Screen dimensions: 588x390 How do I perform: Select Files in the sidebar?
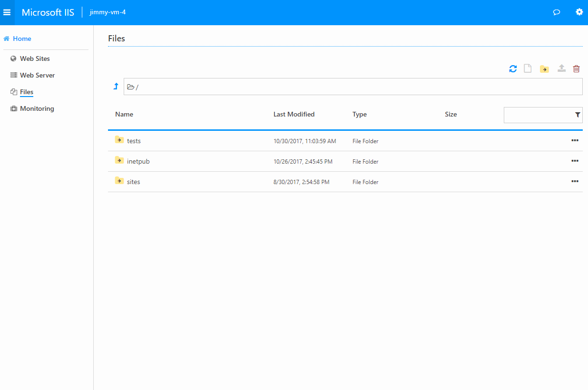(x=27, y=92)
